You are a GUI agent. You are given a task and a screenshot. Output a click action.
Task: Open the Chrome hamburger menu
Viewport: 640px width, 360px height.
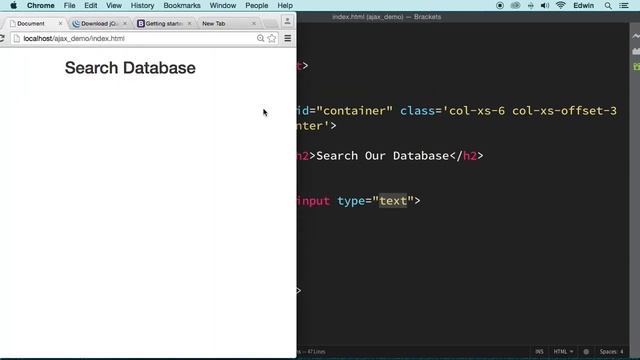[x=288, y=38]
